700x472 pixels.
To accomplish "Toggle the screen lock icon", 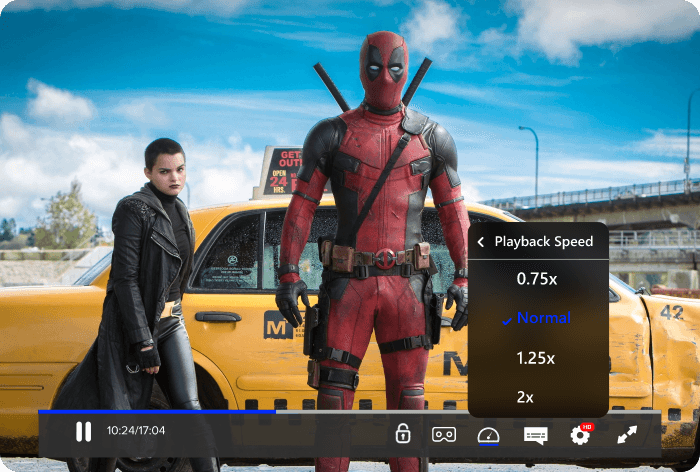I will [x=403, y=433].
